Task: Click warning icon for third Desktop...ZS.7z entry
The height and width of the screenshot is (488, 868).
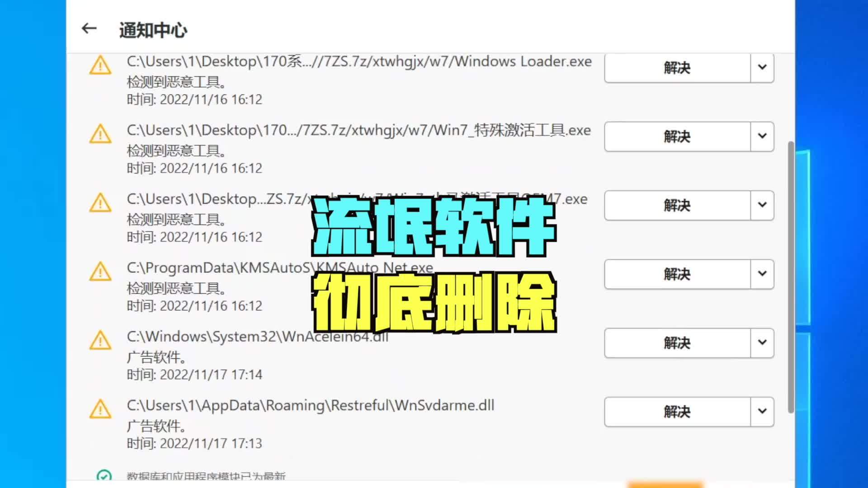Action: tap(100, 203)
